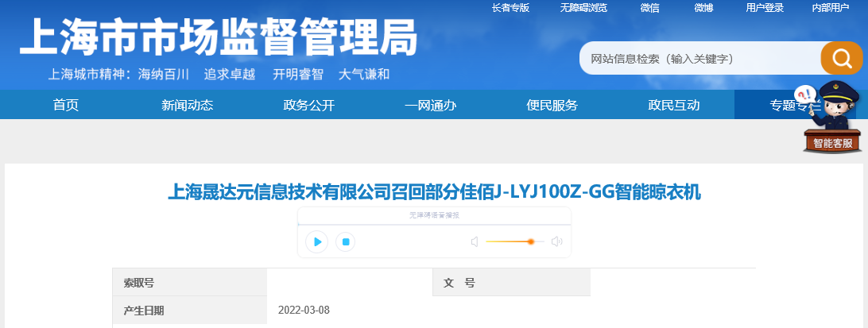Click the article title about 智能晾衣机 recall
The height and width of the screenshot is (328, 868).
click(x=434, y=192)
